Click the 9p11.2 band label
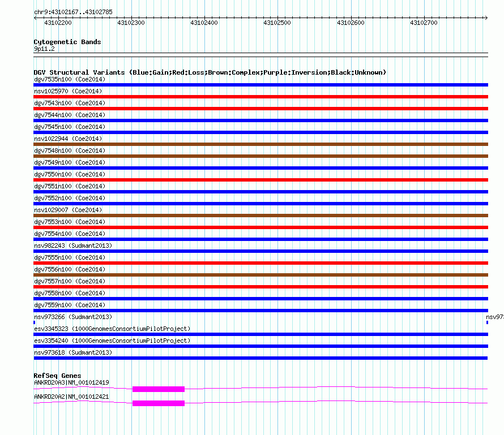Image resolution: width=504 pixels, height=435 pixels. [44, 49]
